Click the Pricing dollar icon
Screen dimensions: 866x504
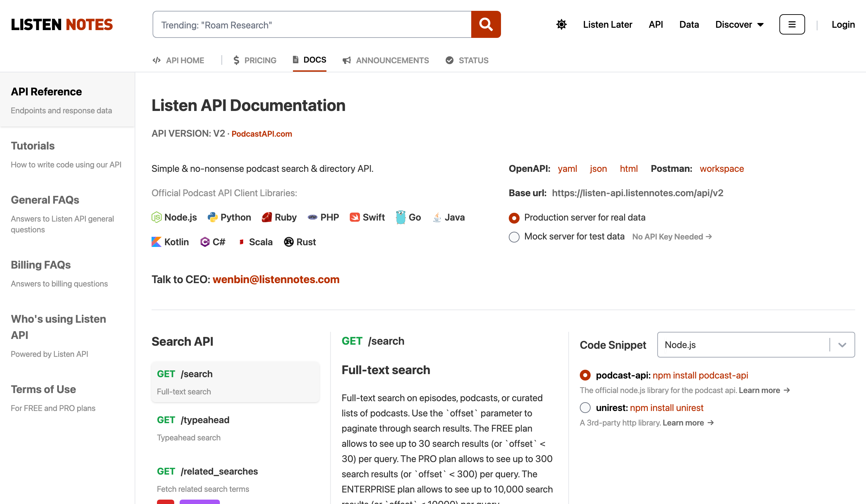pyautogui.click(x=236, y=60)
